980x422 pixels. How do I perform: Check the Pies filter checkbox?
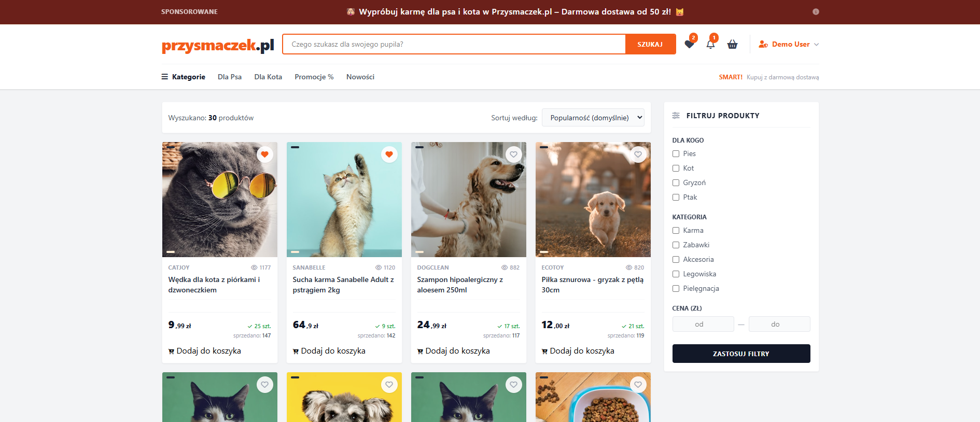click(x=676, y=153)
